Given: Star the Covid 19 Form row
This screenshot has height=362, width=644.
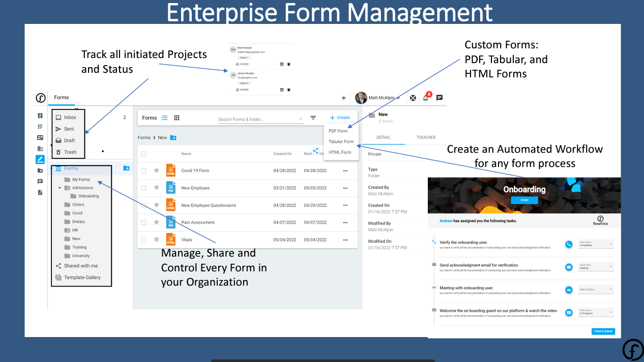Looking at the screenshot, I should pyautogui.click(x=157, y=171).
